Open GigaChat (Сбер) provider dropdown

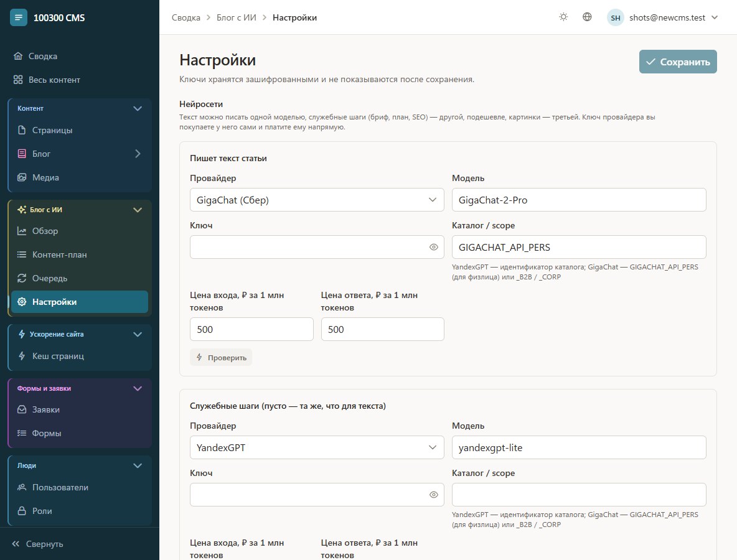[317, 200]
